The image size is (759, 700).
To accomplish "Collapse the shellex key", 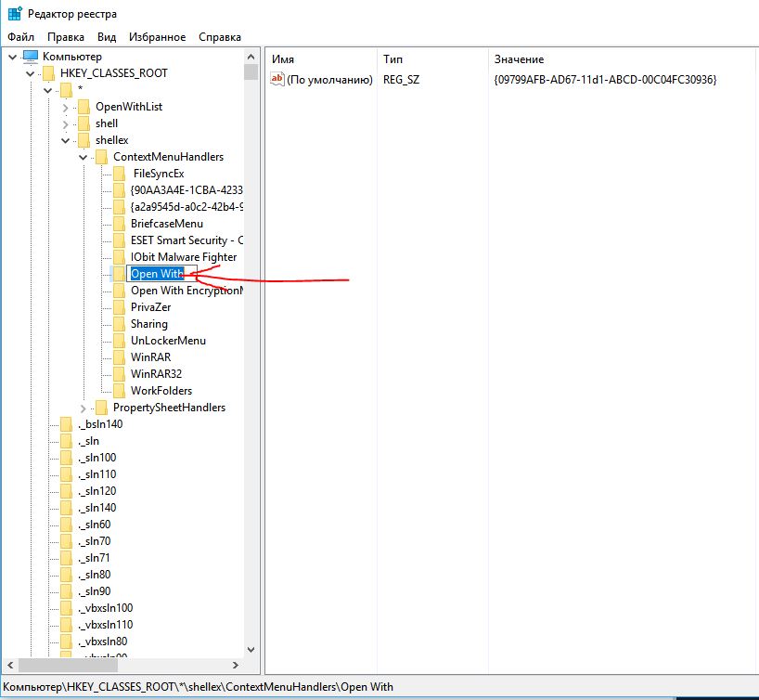I will click(65, 140).
